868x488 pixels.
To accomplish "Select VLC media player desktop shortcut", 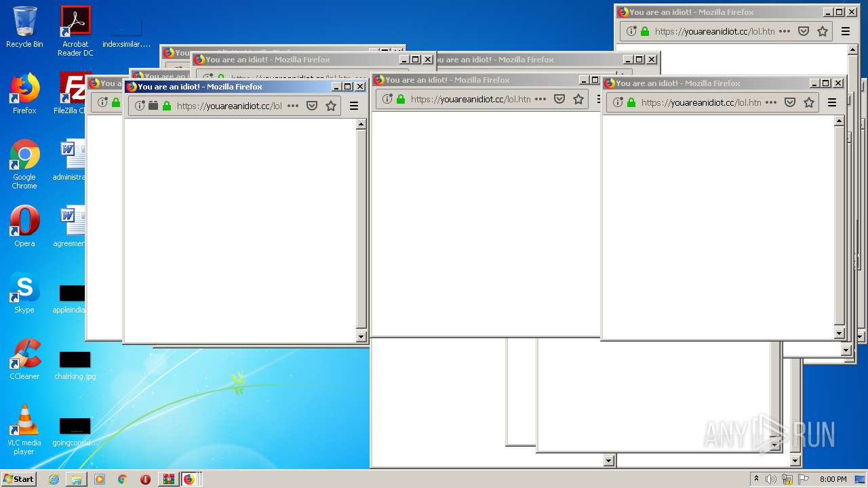I will click(x=24, y=430).
